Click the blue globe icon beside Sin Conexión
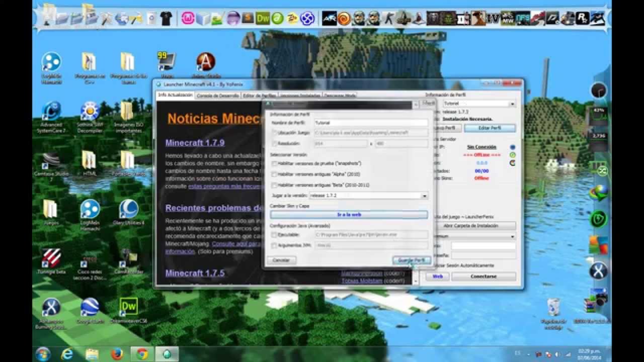Viewport: 644px width, 362px height. (512, 147)
